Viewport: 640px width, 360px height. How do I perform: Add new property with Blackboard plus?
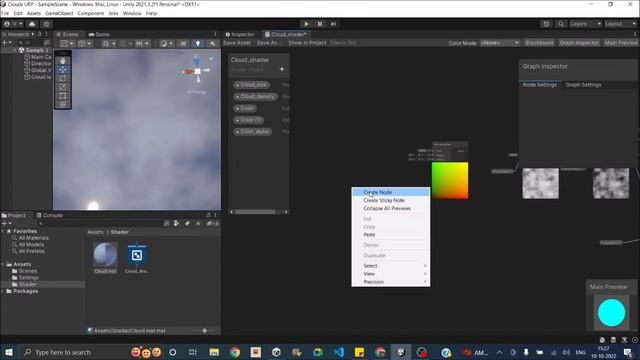tap(282, 69)
